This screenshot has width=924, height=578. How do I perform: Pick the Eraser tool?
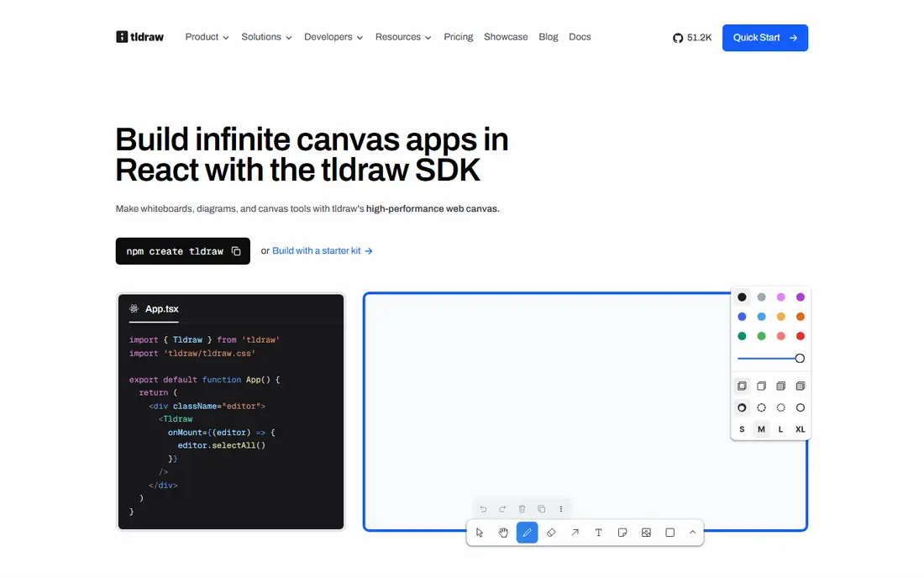[x=551, y=533]
